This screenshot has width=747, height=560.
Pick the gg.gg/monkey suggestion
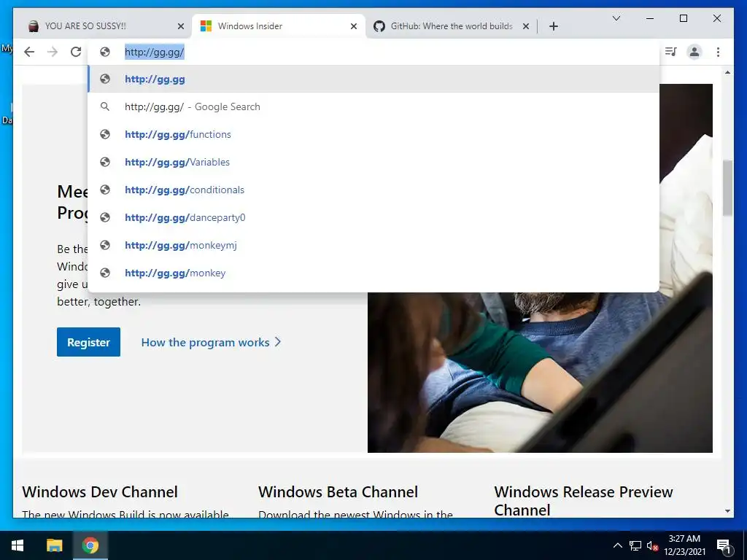(374, 273)
